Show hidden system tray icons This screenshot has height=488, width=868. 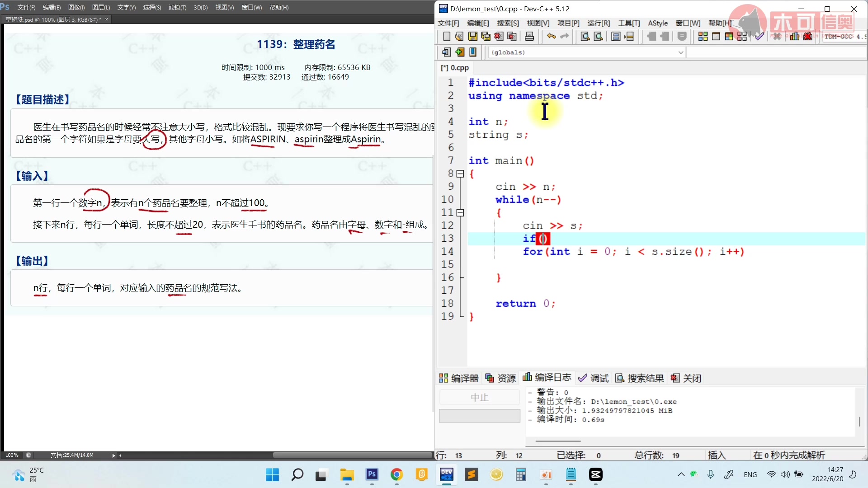click(x=681, y=474)
